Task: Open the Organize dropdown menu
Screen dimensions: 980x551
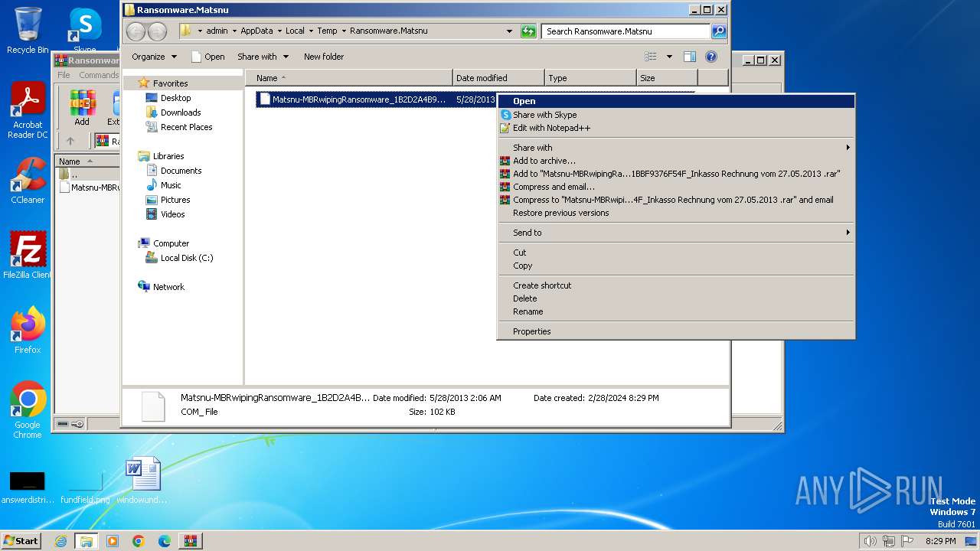Action: click(x=154, y=57)
